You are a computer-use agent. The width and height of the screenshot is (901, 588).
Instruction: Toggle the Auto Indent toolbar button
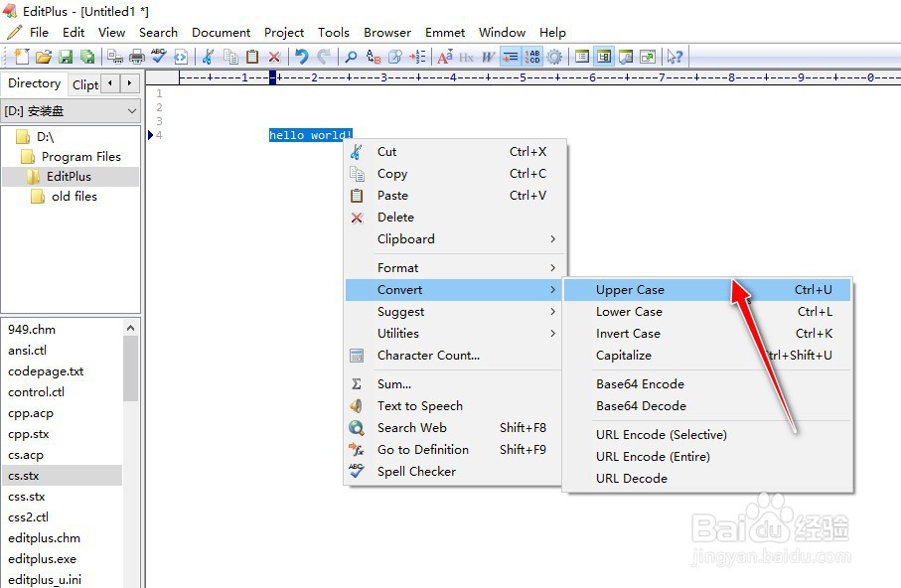point(511,57)
